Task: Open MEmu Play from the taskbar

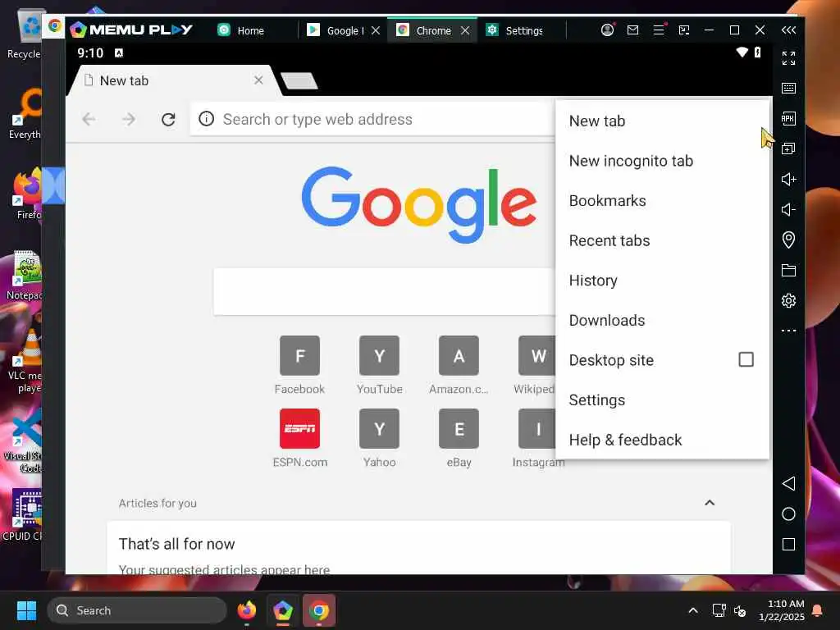Action: 283,610
